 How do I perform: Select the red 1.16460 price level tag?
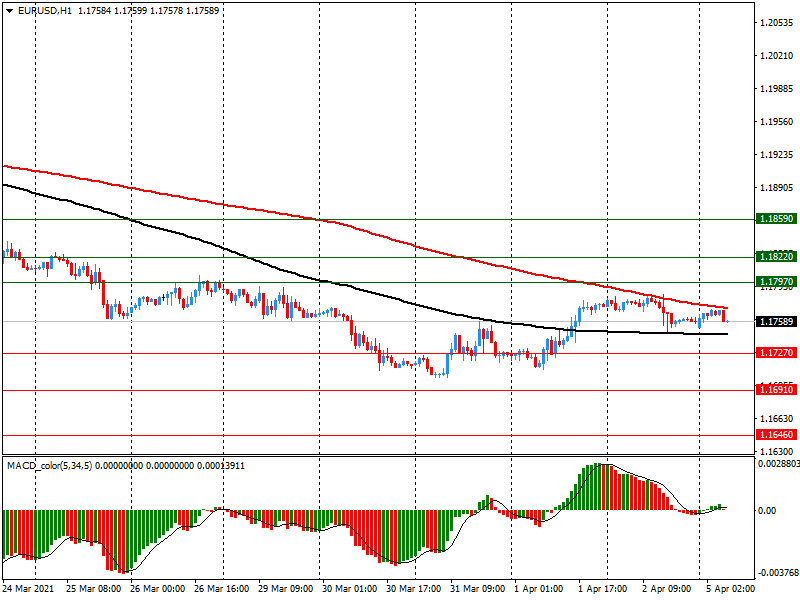pyautogui.click(x=776, y=436)
